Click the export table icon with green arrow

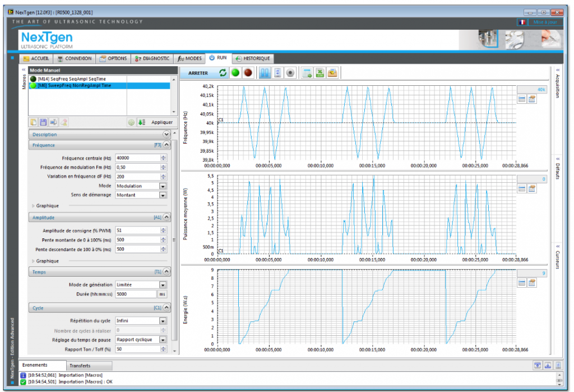[x=307, y=73]
